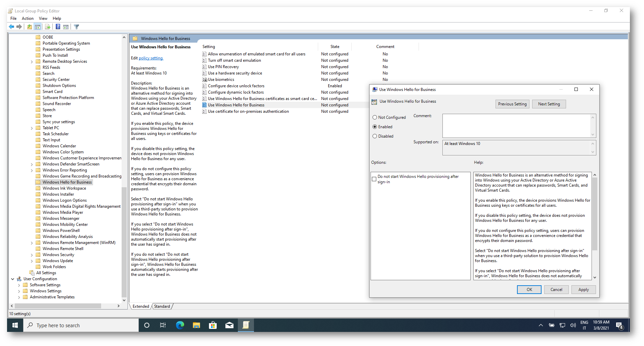
Task: Click the Cancel button
Action: [556, 290]
